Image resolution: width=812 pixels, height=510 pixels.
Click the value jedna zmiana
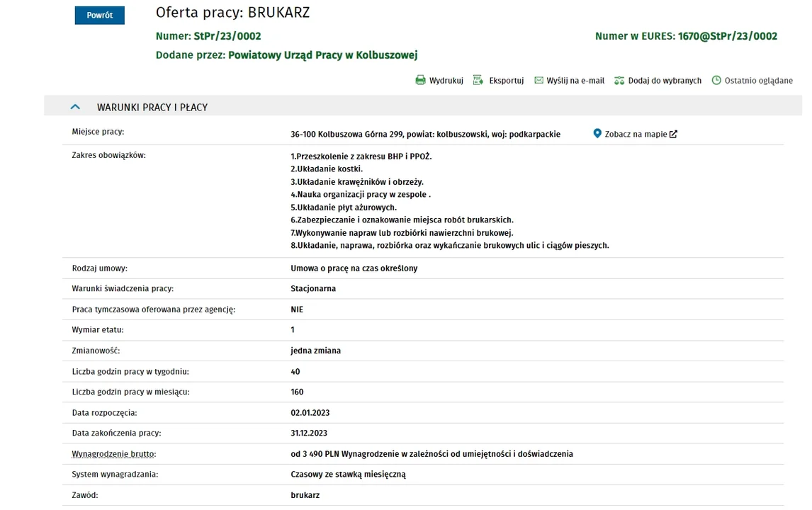[315, 351]
